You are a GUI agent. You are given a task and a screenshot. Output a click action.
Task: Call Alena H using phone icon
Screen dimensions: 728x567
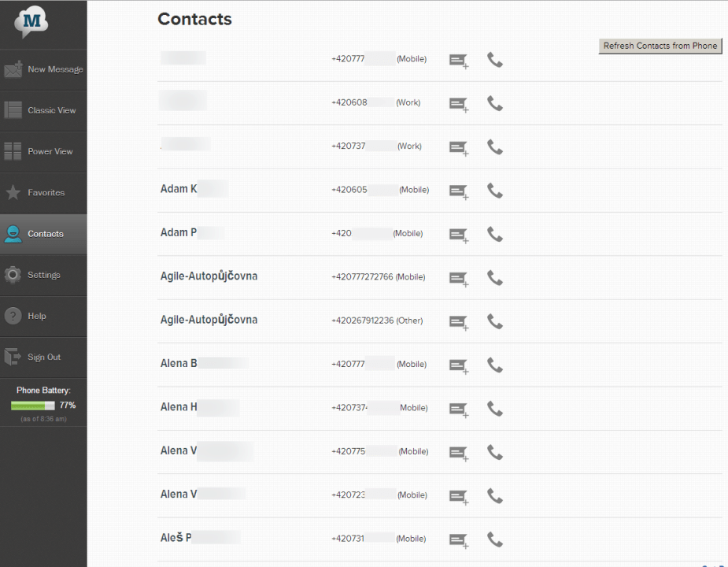pyautogui.click(x=494, y=408)
